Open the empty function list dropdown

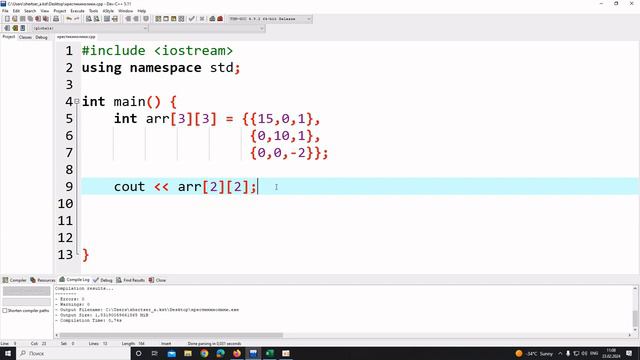(207, 28)
